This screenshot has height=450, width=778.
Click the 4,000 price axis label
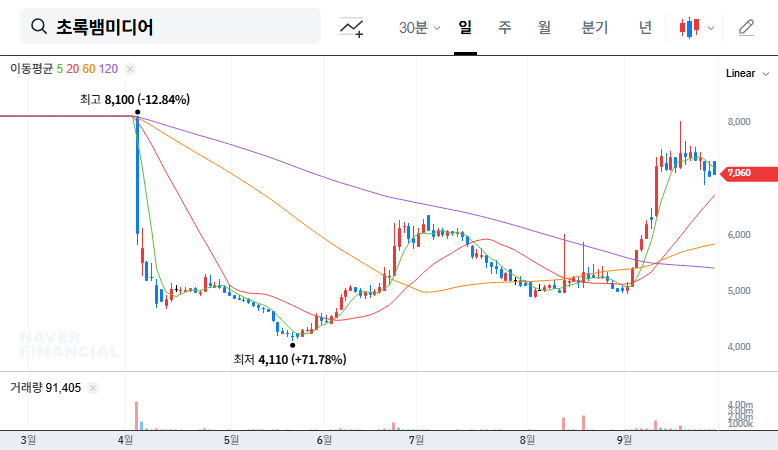(739, 347)
